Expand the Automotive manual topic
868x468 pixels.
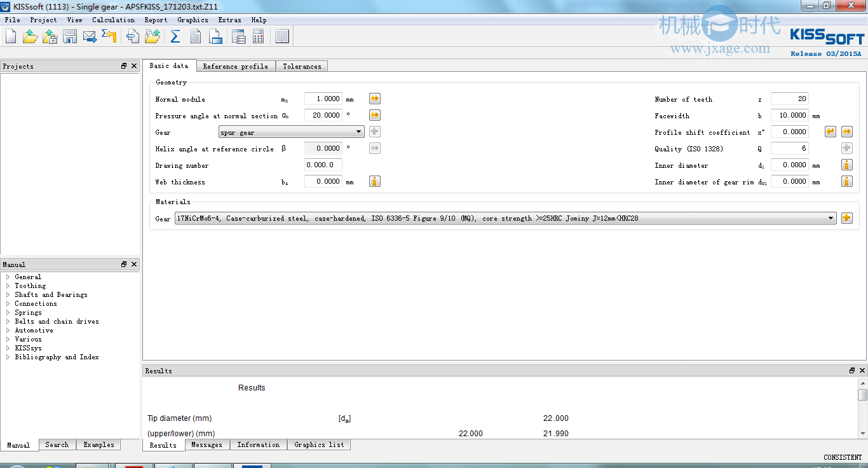point(8,330)
